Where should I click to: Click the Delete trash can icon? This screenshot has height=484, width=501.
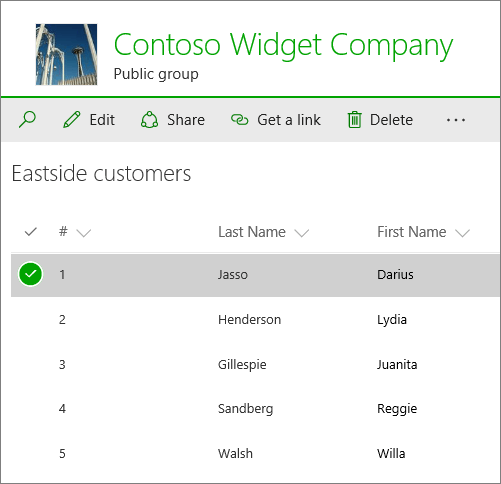[x=355, y=120]
